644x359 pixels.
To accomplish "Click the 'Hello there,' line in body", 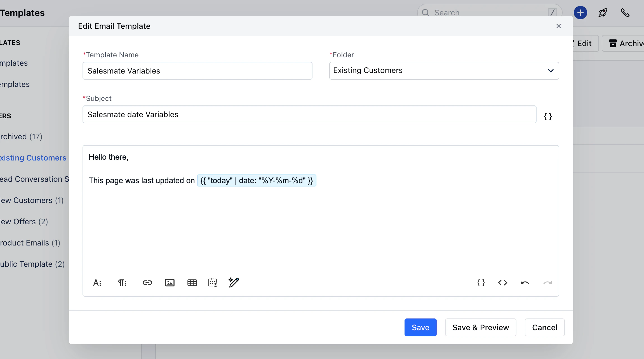I will (109, 157).
